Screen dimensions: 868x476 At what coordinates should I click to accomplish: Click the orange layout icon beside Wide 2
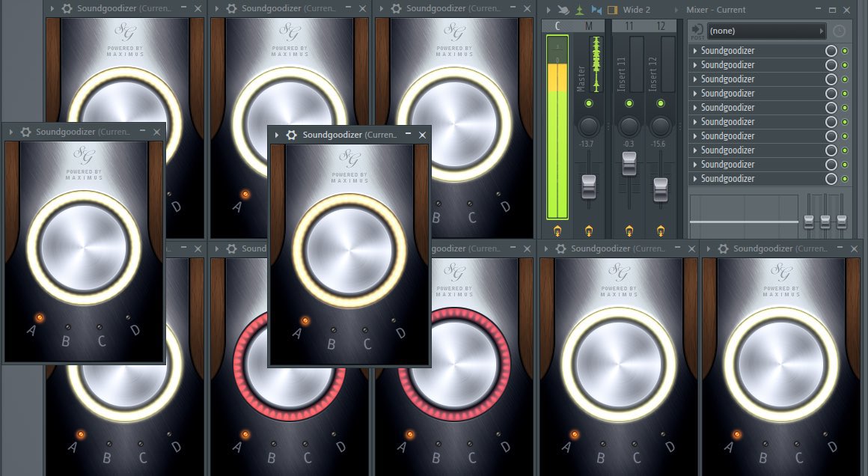[612, 10]
